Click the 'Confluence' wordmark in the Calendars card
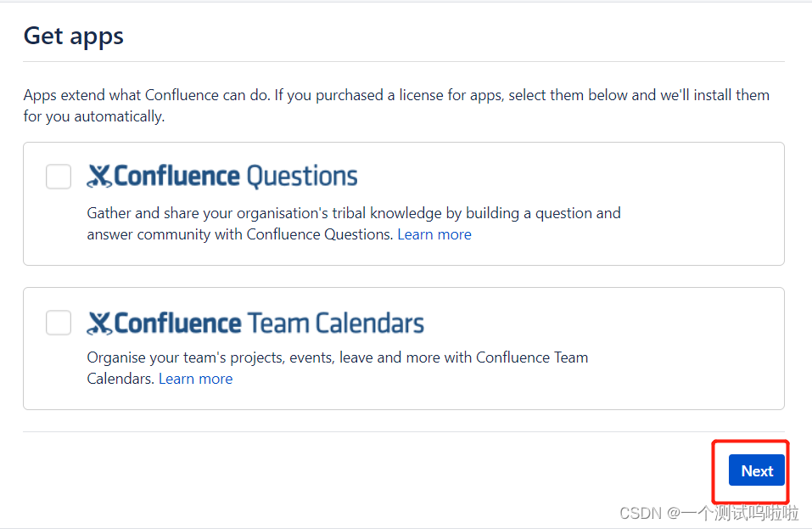The height and width of the screenshot is (529, 812). 176,323
